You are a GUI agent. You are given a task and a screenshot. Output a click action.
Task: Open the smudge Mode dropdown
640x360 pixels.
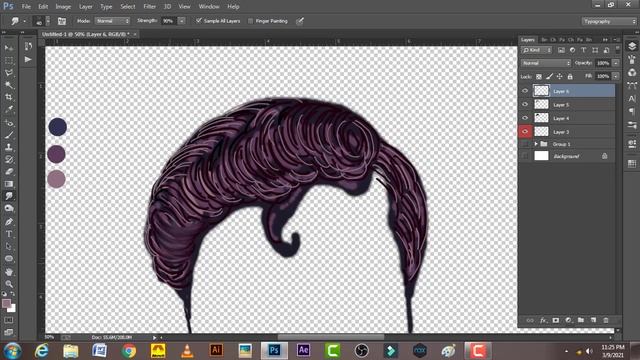pos(112,21)
